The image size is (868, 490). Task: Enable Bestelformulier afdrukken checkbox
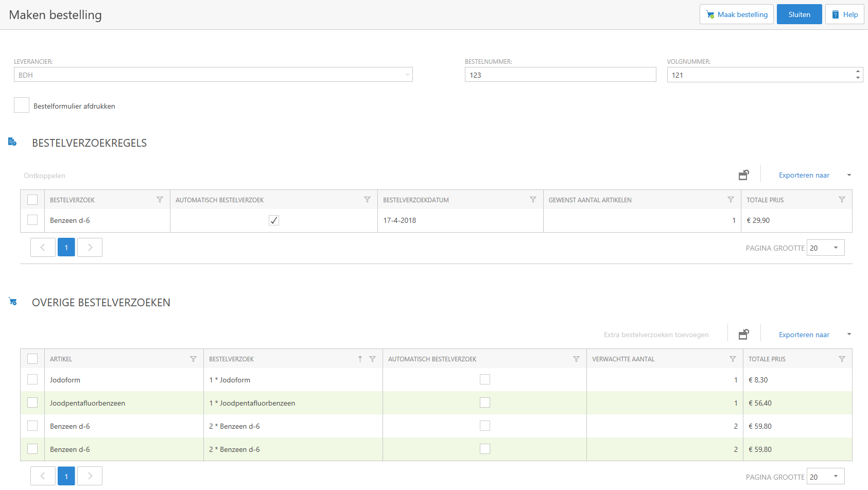coord(22,106)
